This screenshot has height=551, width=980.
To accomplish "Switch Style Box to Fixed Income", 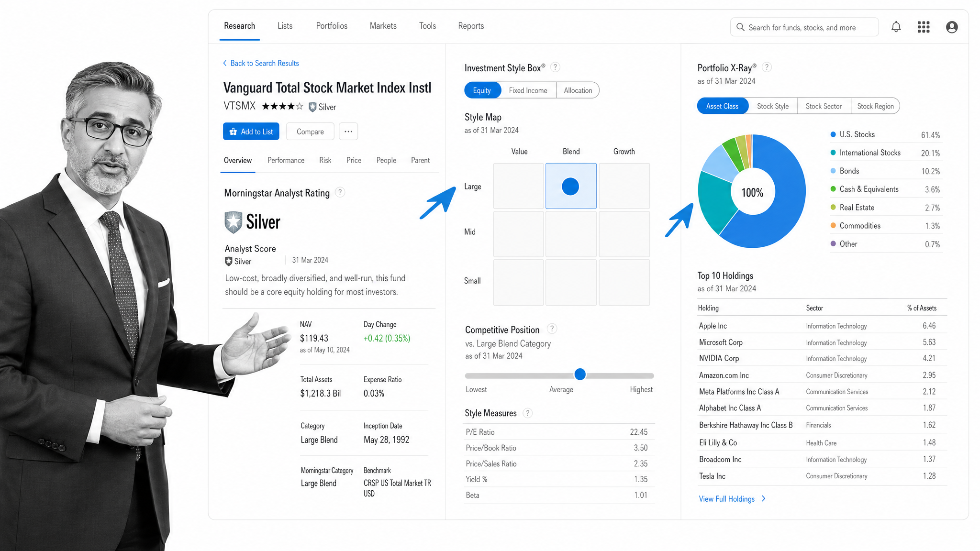I will coord(528,90).
